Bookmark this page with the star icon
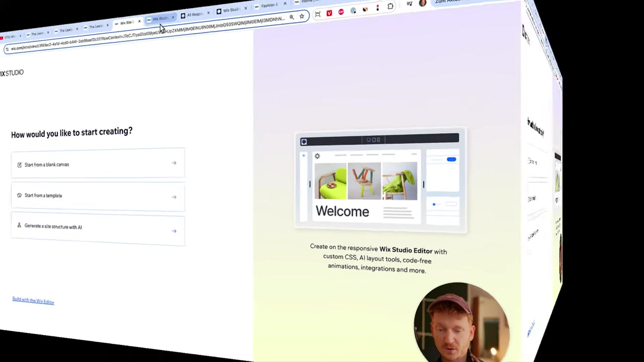The image size is (644, 362). coord(302,16)
